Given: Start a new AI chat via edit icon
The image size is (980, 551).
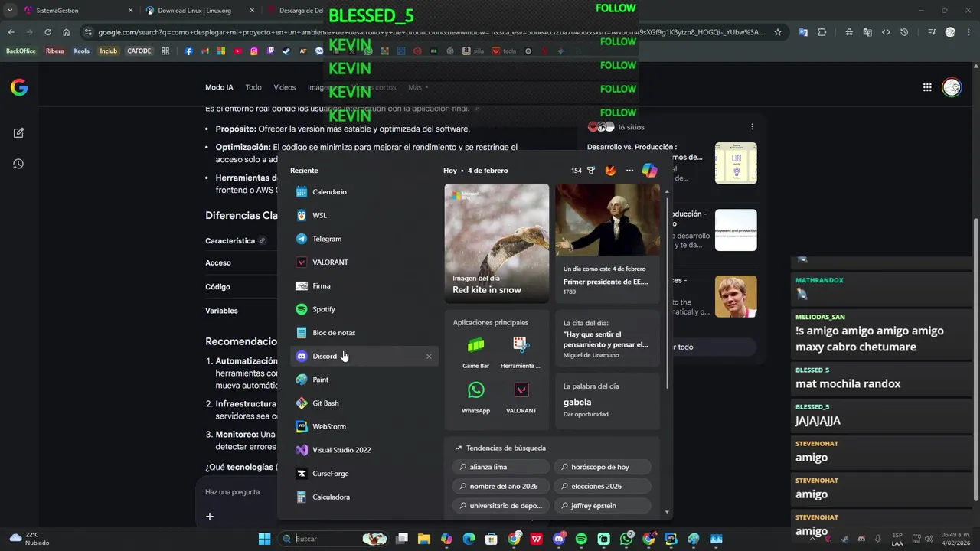Looking at the screenshot, I should click(19, 132).
